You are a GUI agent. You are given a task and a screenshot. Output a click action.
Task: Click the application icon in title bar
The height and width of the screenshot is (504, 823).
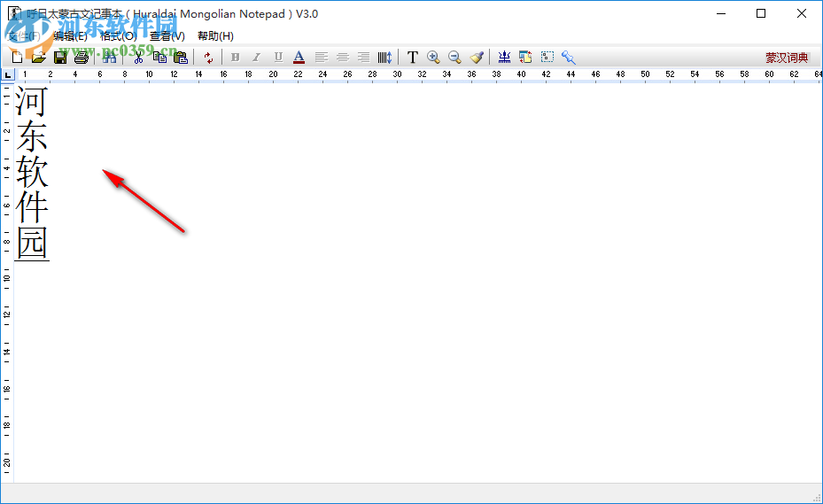tap(14, 13)
